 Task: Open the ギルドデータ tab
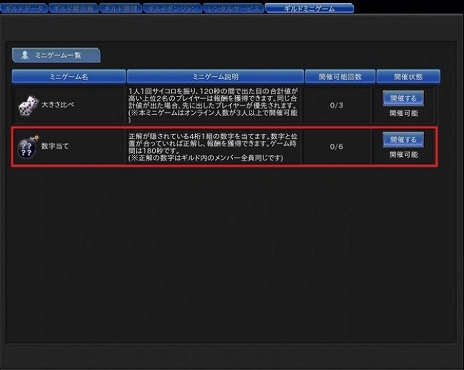click(24, 8)
